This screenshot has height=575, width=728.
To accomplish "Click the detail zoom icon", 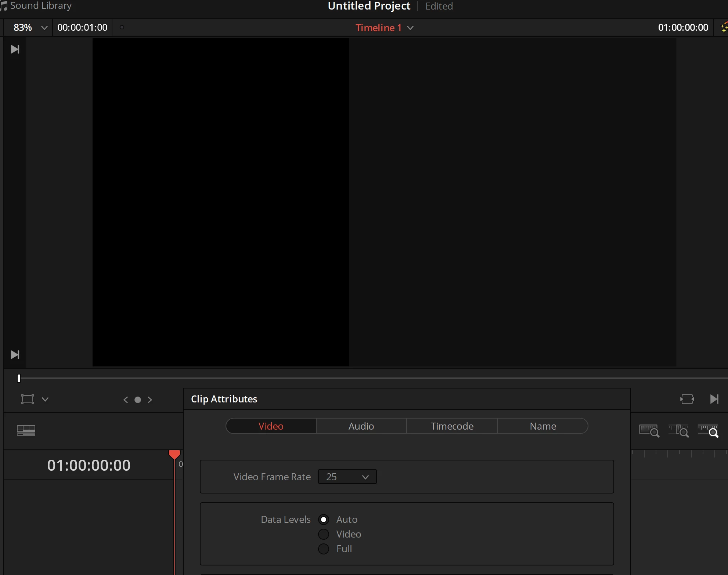I will point(678,431).
